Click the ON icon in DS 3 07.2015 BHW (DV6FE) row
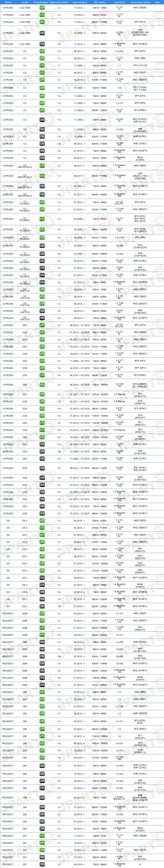The image size is (164, 868). coord(42,585)
